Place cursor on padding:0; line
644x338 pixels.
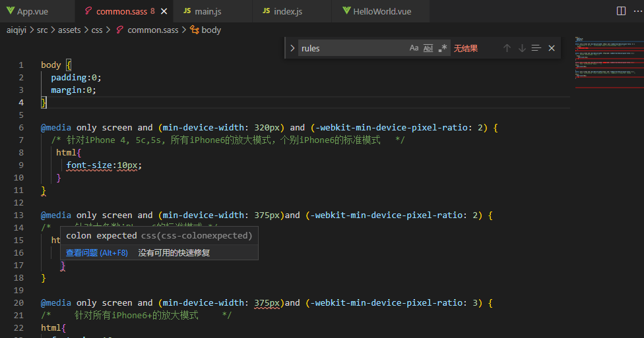pos(76,78)
